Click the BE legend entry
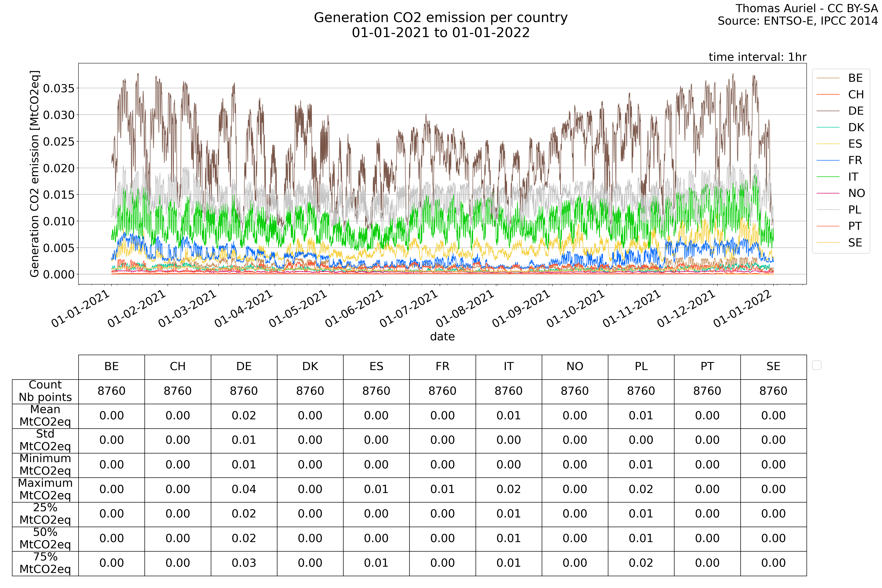This screenshot has width=882, height=588. click(x=855, y=78)
